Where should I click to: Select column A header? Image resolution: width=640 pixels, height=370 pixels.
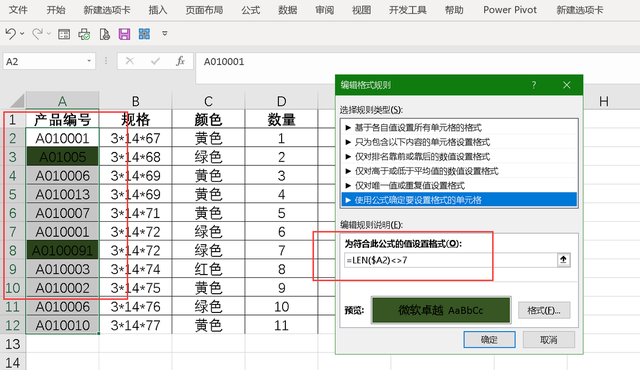coord(62,101)
